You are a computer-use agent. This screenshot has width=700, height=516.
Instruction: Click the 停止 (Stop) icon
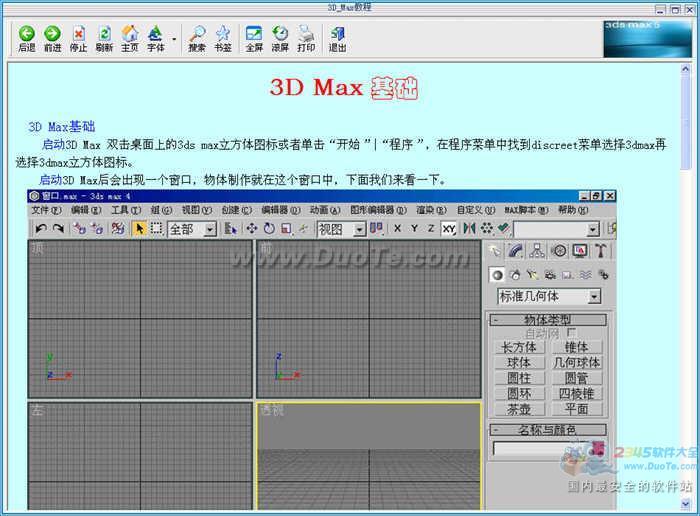pyautogui.click(x=78, y=38)
